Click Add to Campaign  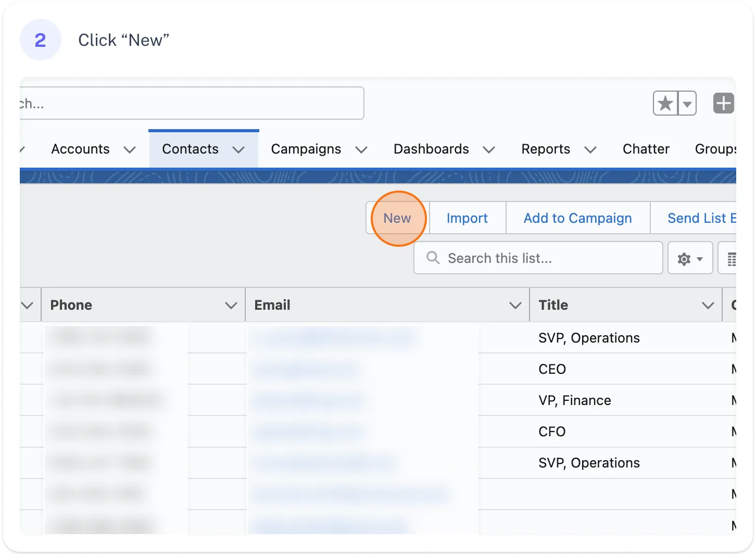(577, 218)
